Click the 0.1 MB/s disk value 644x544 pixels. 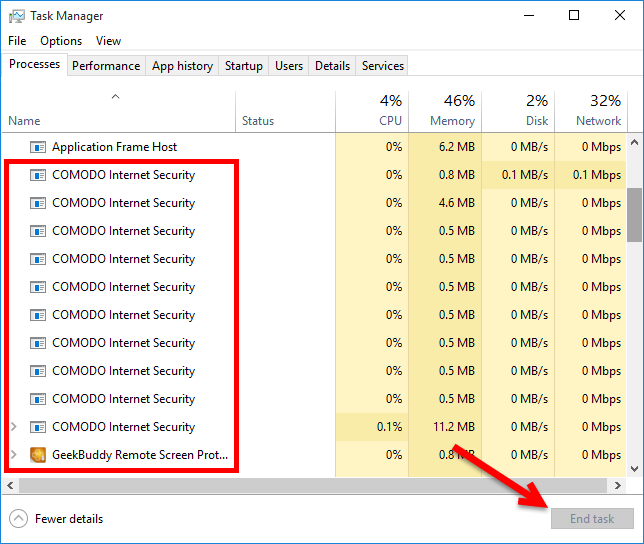click(x=525, y=175)
